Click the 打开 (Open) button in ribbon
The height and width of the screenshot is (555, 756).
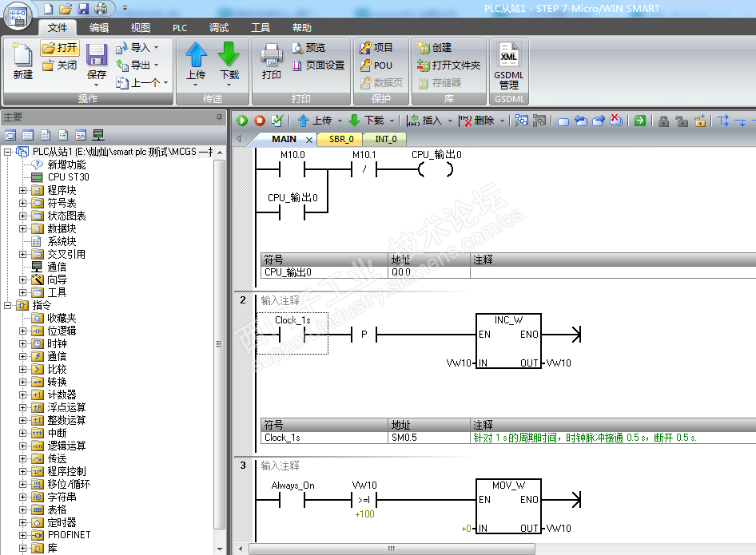59,48
